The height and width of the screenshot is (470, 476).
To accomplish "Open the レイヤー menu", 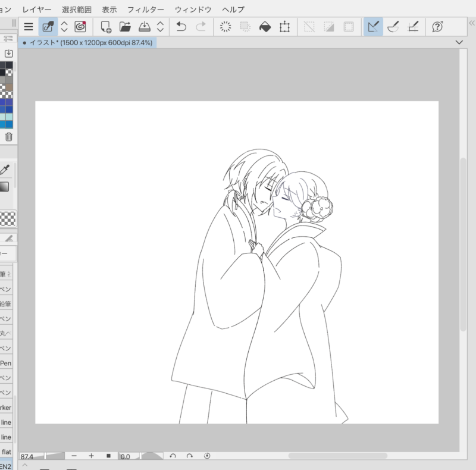I will tap(37, 10).
